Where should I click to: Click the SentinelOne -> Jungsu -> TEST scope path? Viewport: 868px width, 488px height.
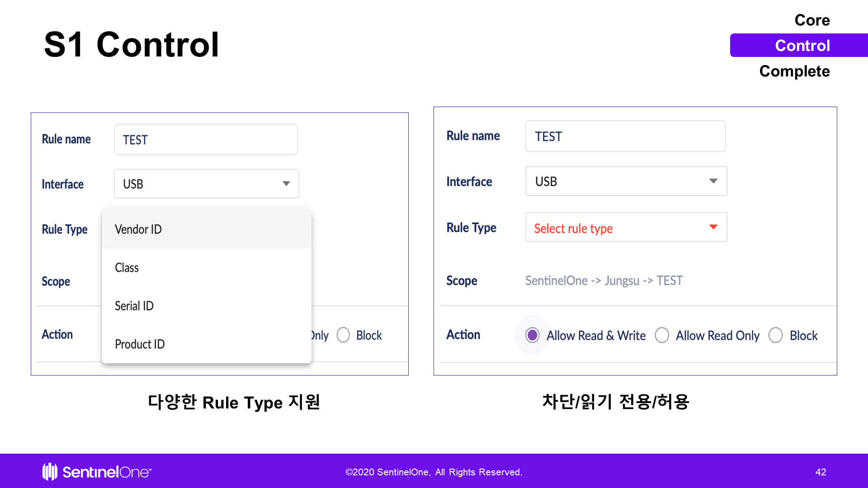coord(604,281)
